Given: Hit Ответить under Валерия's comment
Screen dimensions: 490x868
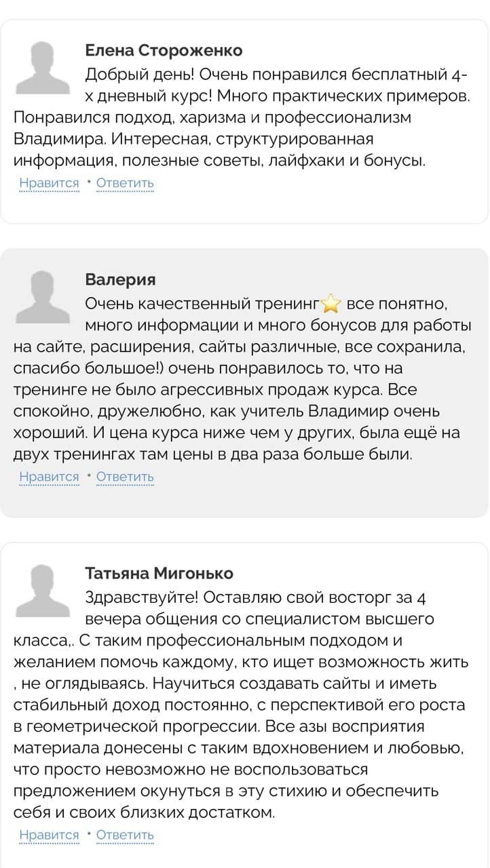Looking at the screenshot, I should [125, 477].
